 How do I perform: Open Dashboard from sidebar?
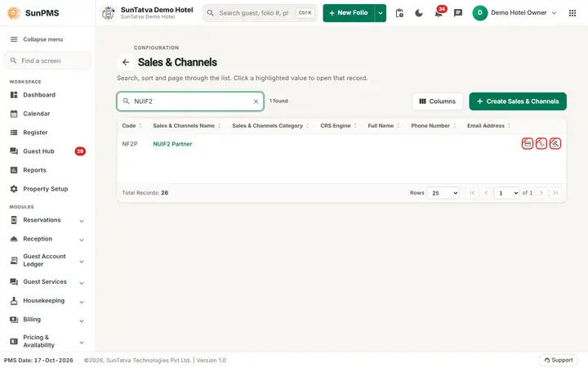pos(47,95)
